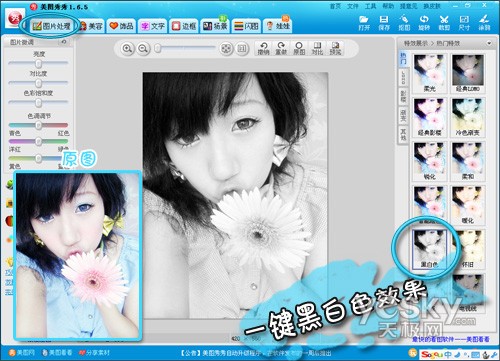
Task: Click the 抠图 cutout icon
Action: (x=404, y=23)
